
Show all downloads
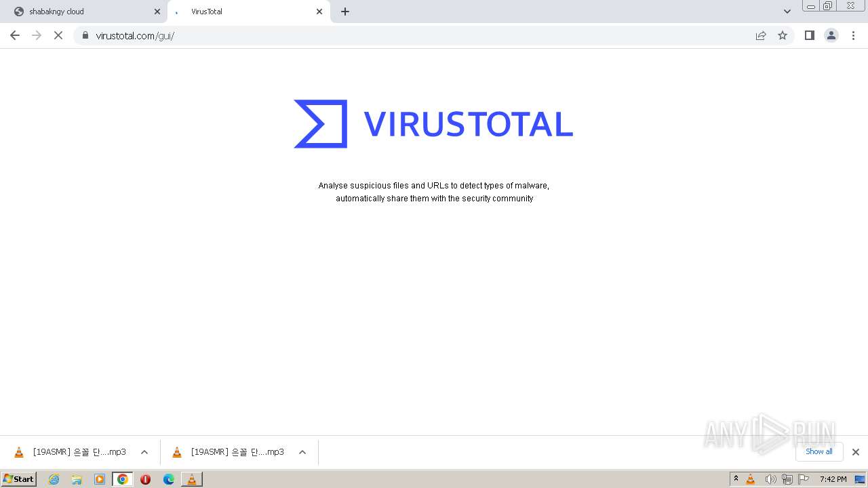(x=819, y=451)
